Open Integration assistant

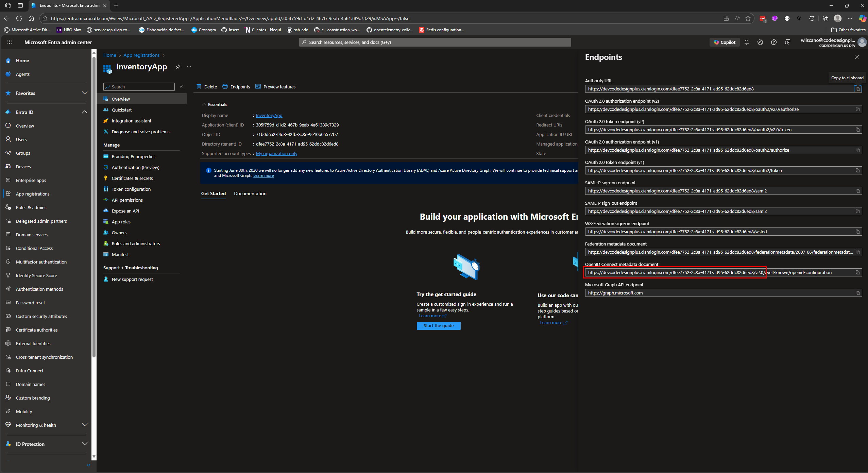click(x=131, y=121)
